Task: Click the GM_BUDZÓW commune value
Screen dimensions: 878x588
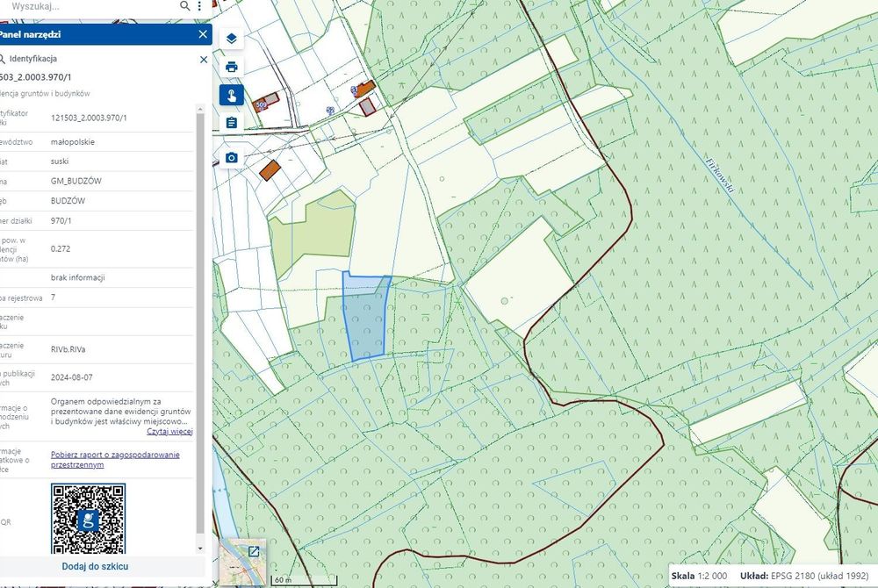Action: pyautogui.click(x=76, y=182)
